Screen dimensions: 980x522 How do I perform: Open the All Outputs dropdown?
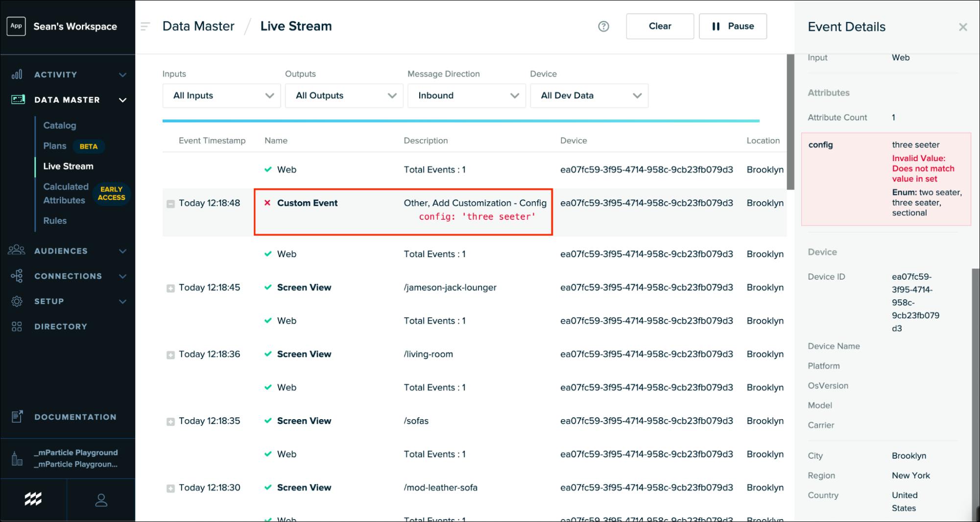tap(344, 95)
